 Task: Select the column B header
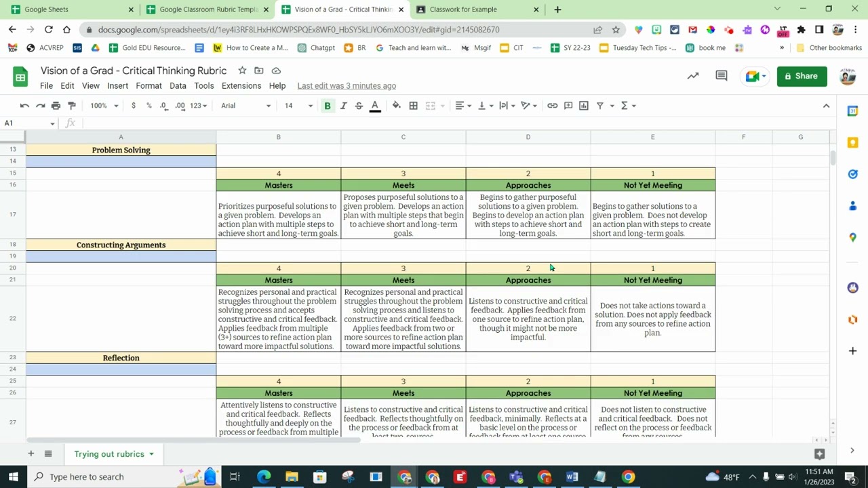click(278, 137)
